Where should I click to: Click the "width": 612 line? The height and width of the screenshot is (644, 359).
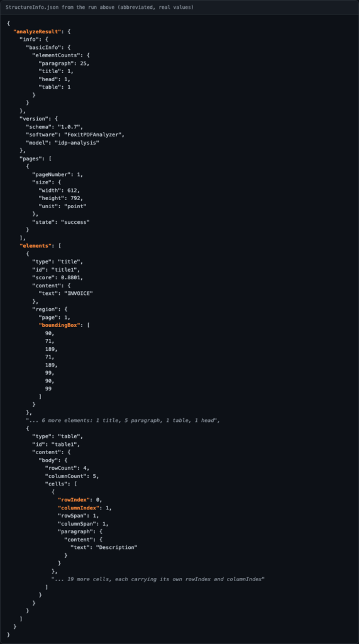tap(59, 190)
